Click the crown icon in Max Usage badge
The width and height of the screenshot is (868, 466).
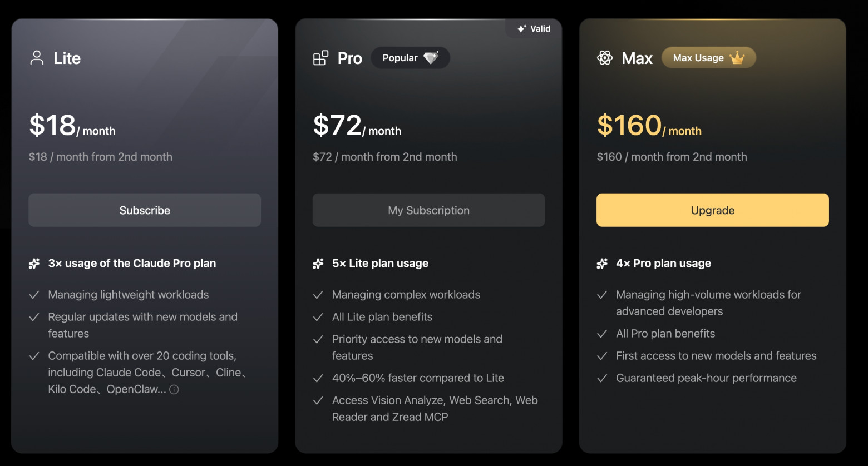pyautogui.click(x=737, y=58)
